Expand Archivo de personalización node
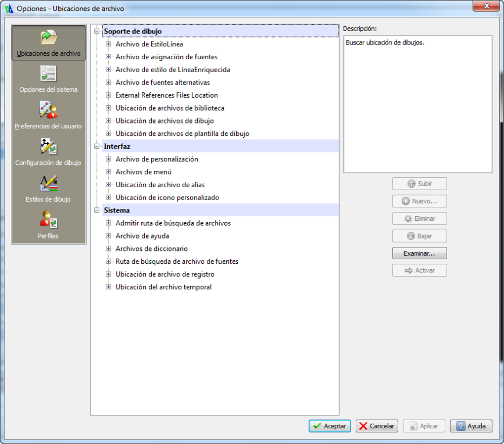 coord(108,159)
